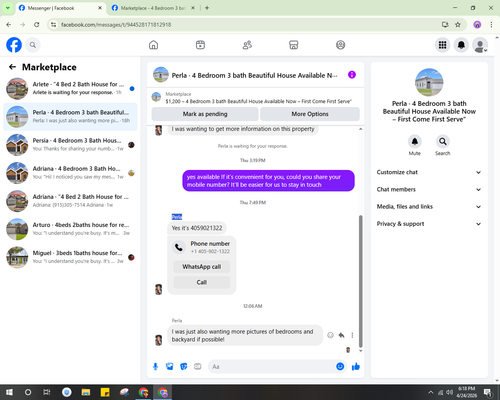Open Adriana 4 Bed 2 Bath conversation

tap(70, 201)
